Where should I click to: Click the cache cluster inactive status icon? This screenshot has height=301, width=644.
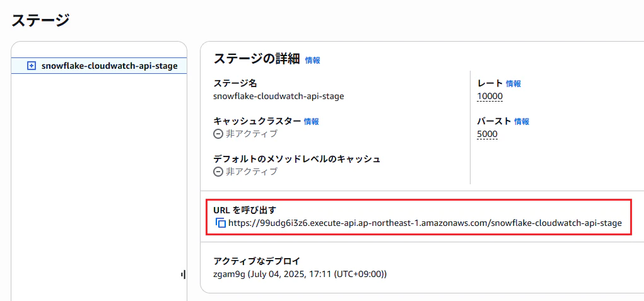218,134
